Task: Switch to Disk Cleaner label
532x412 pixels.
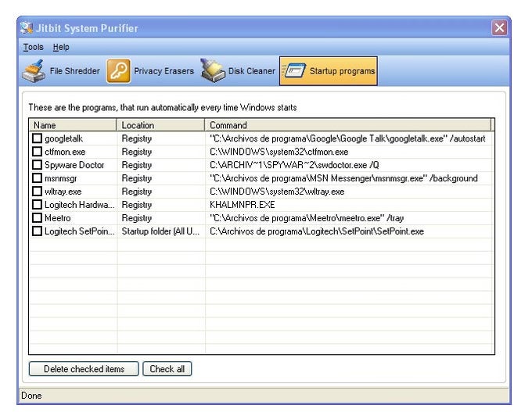Action: pyautogui.click(x=252, y=71)
